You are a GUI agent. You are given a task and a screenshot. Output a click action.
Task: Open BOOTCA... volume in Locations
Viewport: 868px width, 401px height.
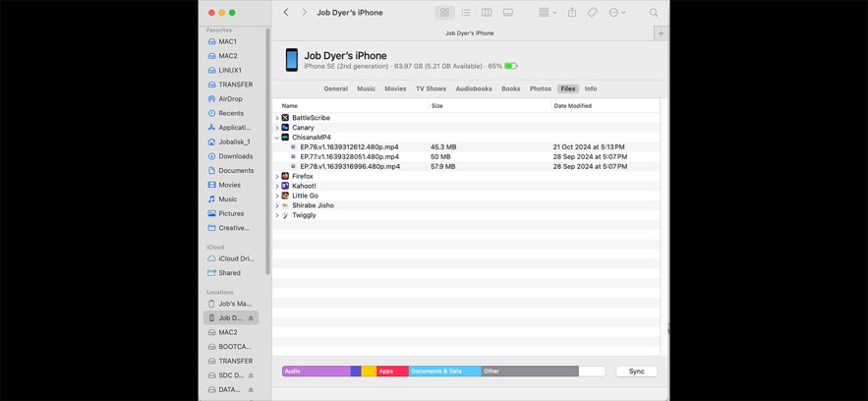click(235, 347)
